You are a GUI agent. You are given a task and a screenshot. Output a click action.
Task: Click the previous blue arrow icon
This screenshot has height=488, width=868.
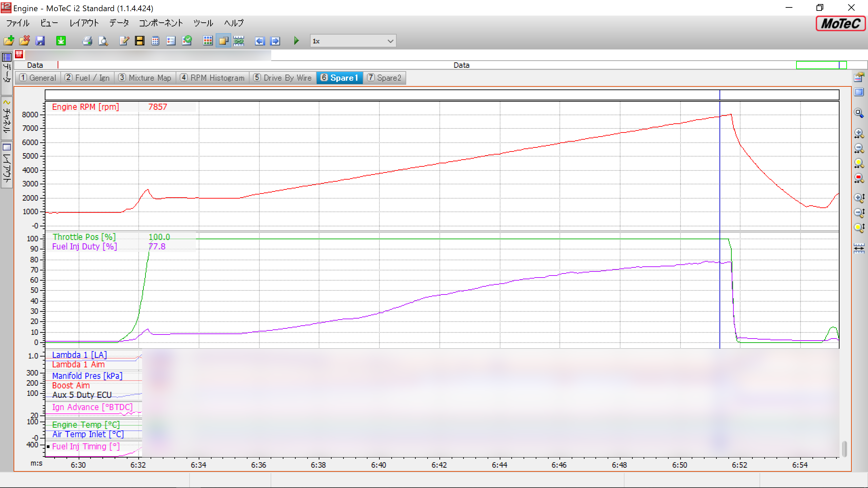click(260, 41)
